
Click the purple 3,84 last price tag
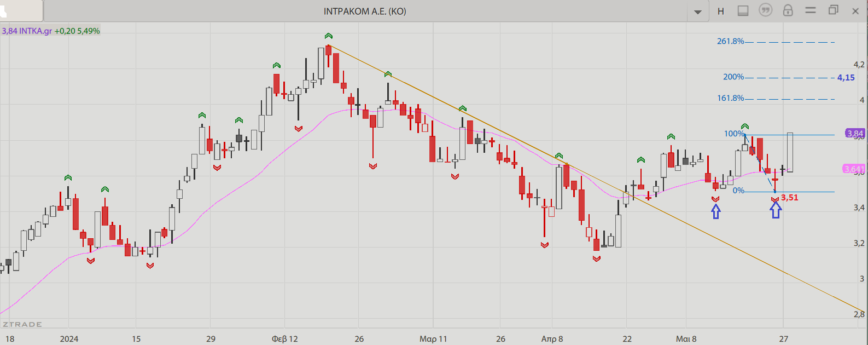tap(855, 134)
